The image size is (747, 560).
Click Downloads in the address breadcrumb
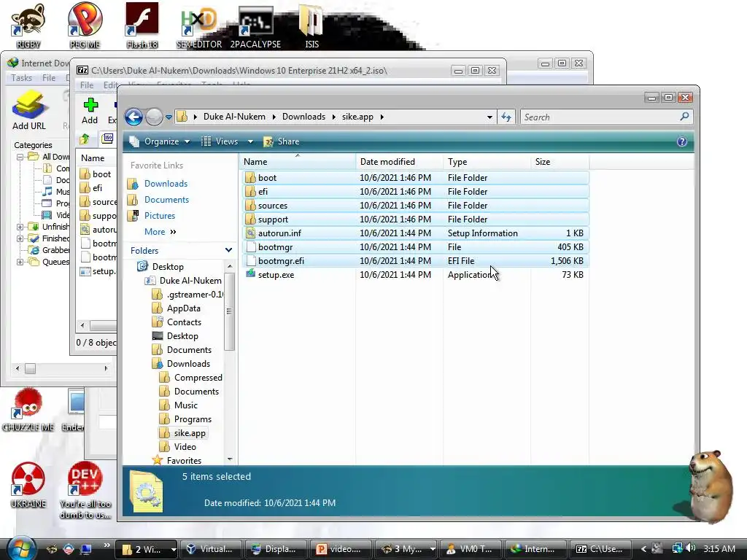303,117
